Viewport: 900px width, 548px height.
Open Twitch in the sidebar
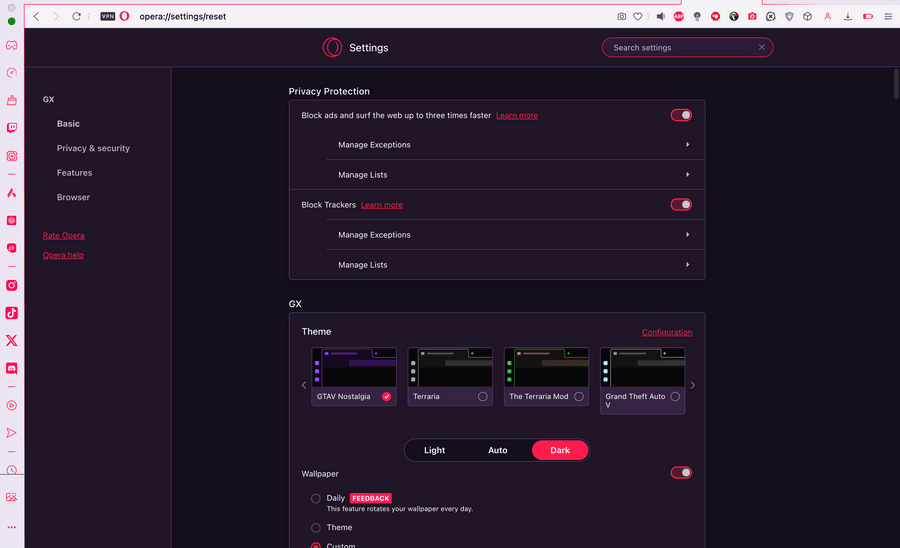pos(11,128)
